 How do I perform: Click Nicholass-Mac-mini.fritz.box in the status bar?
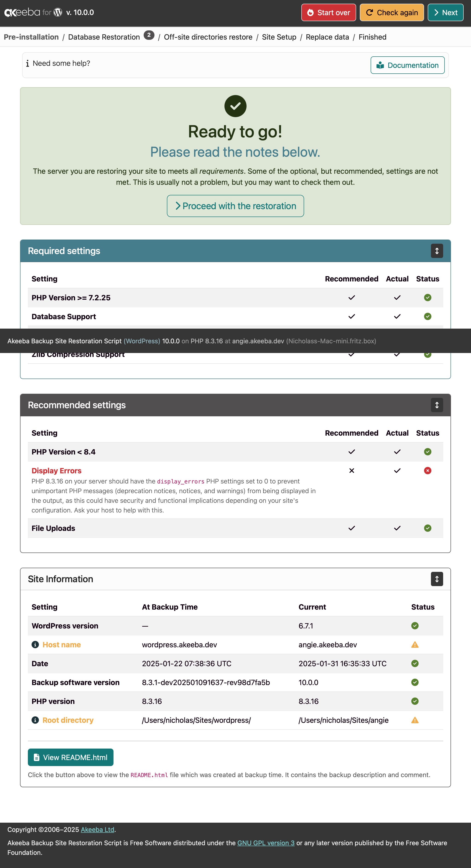[x=331, y=341]
